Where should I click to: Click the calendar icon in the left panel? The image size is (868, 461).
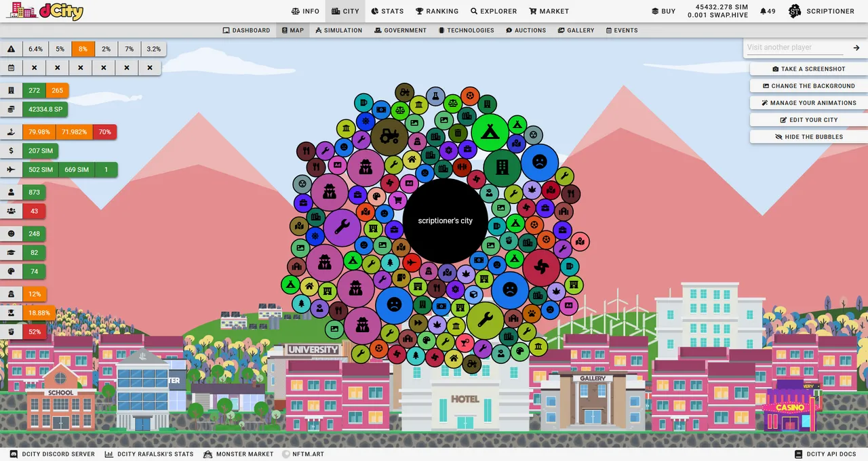[x=12, y=68]
